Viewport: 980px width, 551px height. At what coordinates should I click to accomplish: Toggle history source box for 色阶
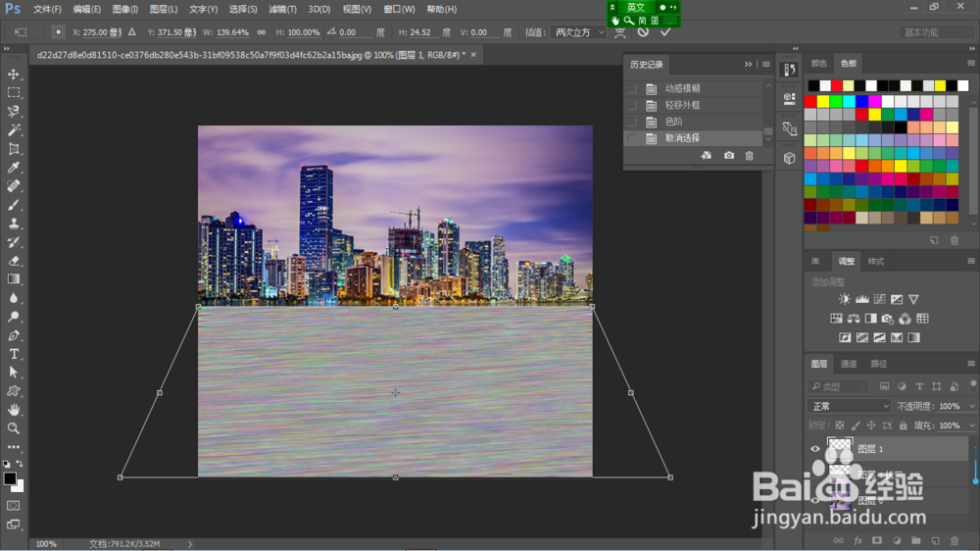pos(632,122)
